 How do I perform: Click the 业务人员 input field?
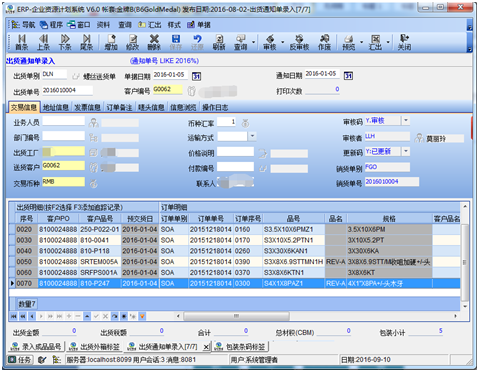point(63,121)
